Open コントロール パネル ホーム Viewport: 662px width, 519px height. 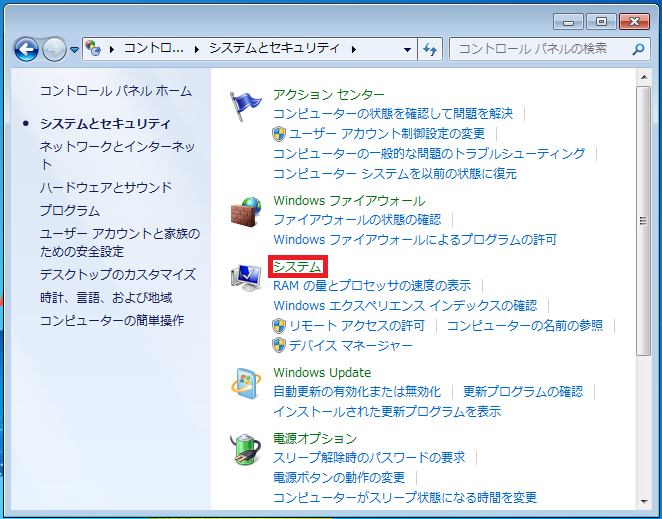tap(116, 91)
